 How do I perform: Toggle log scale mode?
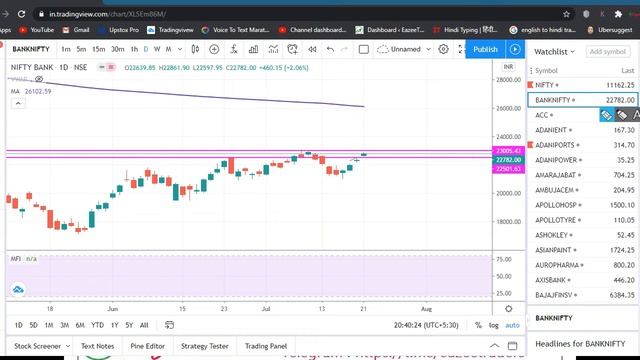(x=494, y=325)
